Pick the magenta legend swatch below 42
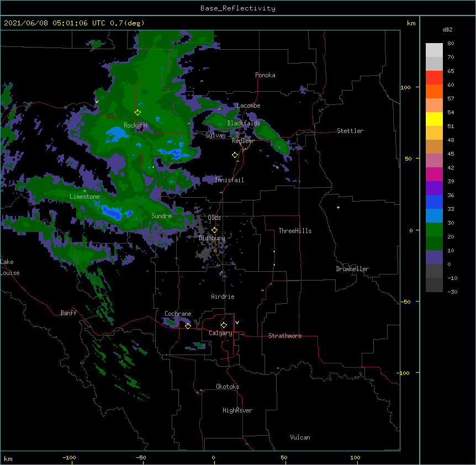This screenshot has width=476, height=465. click(x=434, y=174)
